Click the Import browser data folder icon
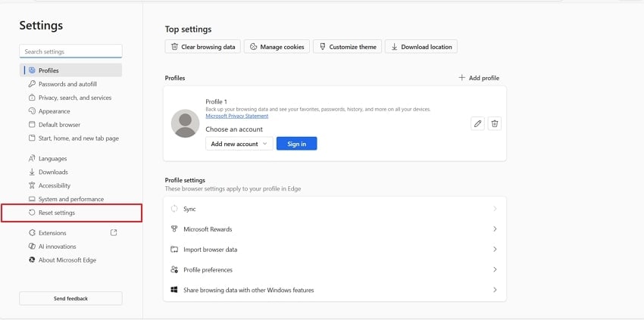Viewport: 644px width, 320px height. [x=174, y=250]
